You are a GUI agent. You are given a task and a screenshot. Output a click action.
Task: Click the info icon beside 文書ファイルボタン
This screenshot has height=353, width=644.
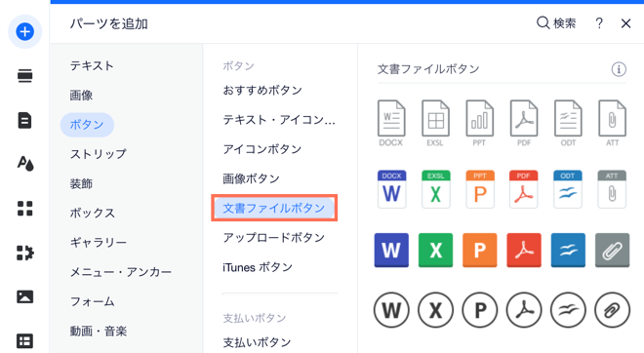[x=619, y=69]
